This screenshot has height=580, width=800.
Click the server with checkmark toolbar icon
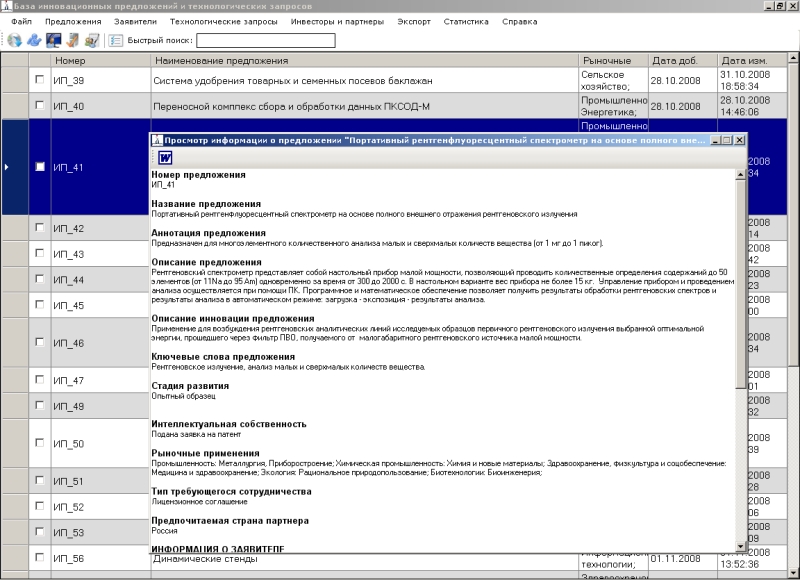click(72, 40)
